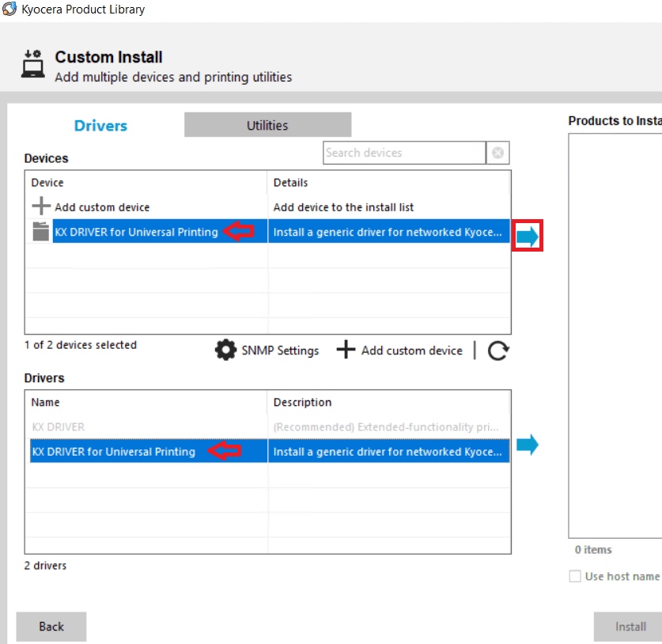Select the Add custom device row in Devices

(x=267, y=207)
